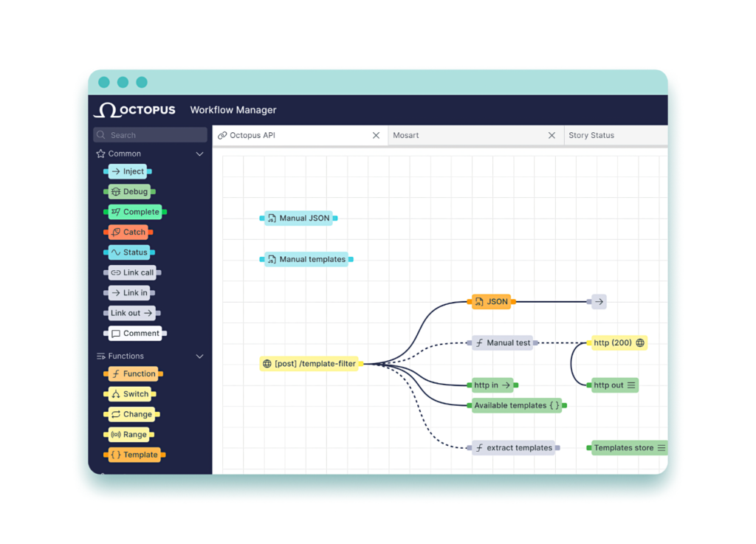Screen dimensions: 756x544
Task: Select the Link in palette node
Action: click(130, 293)
